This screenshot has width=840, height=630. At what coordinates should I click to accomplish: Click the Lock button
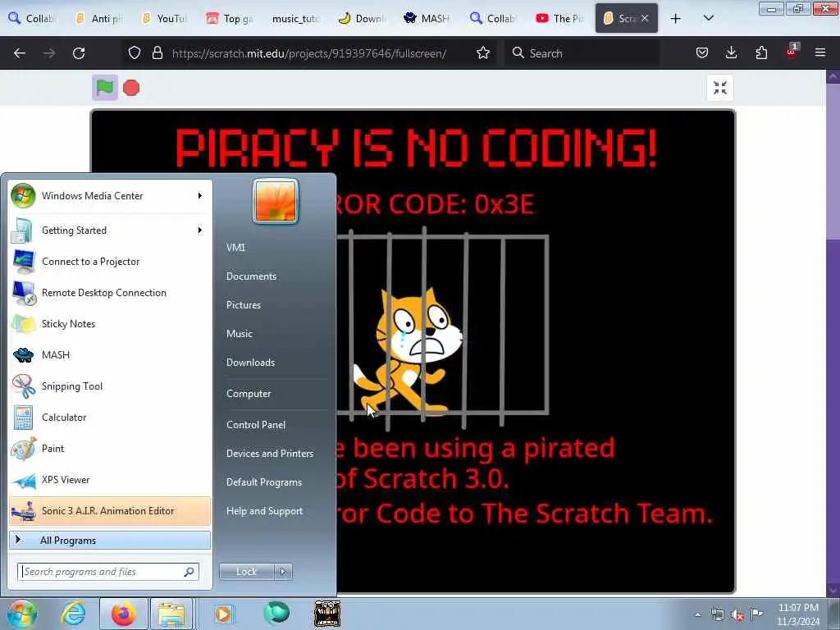[x=246, y=572]
